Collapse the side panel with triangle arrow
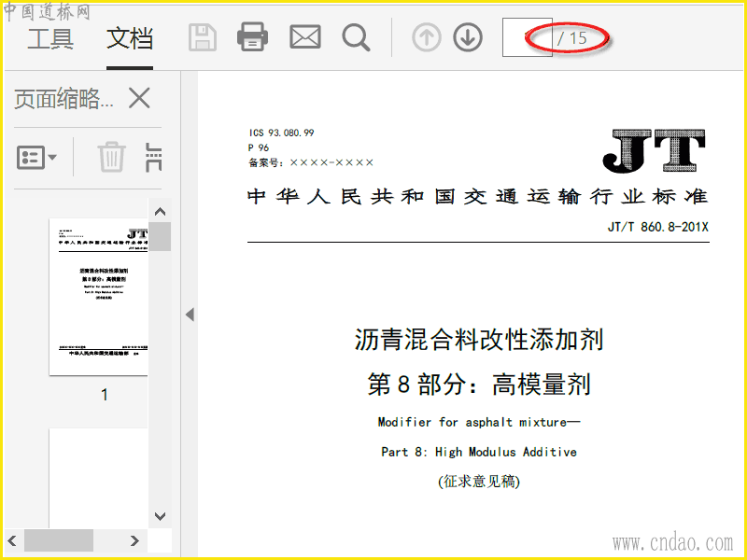The image size is (747, 560). (190, 315)
